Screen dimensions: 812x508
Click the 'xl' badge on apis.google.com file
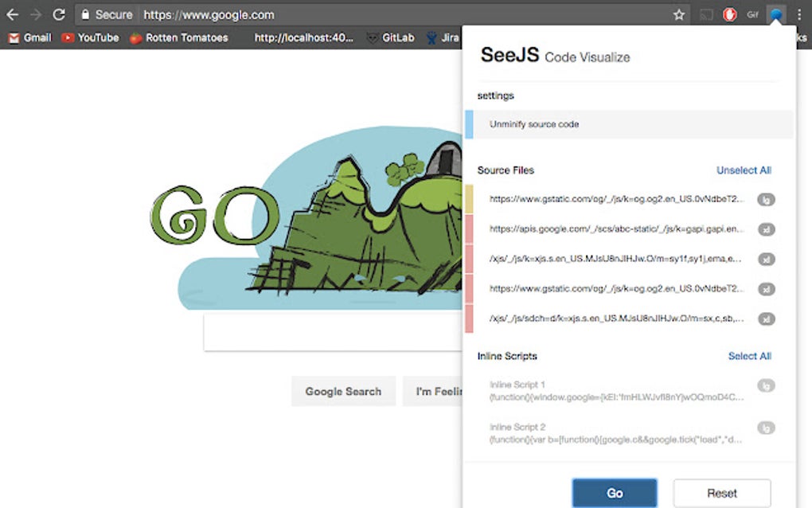(766, 229)
